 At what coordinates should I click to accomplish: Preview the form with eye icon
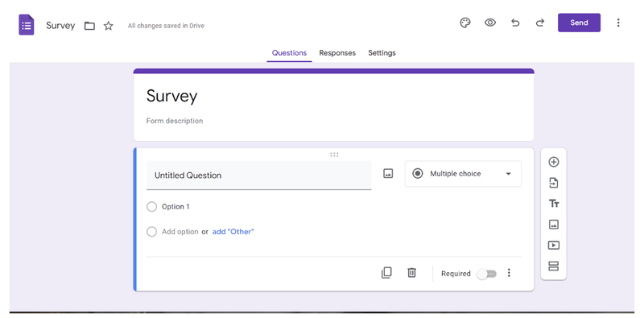(490, 23)
